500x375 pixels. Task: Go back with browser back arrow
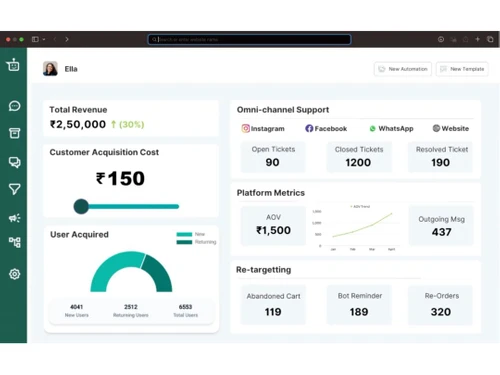pyautogui.click(x=55, y=39)
